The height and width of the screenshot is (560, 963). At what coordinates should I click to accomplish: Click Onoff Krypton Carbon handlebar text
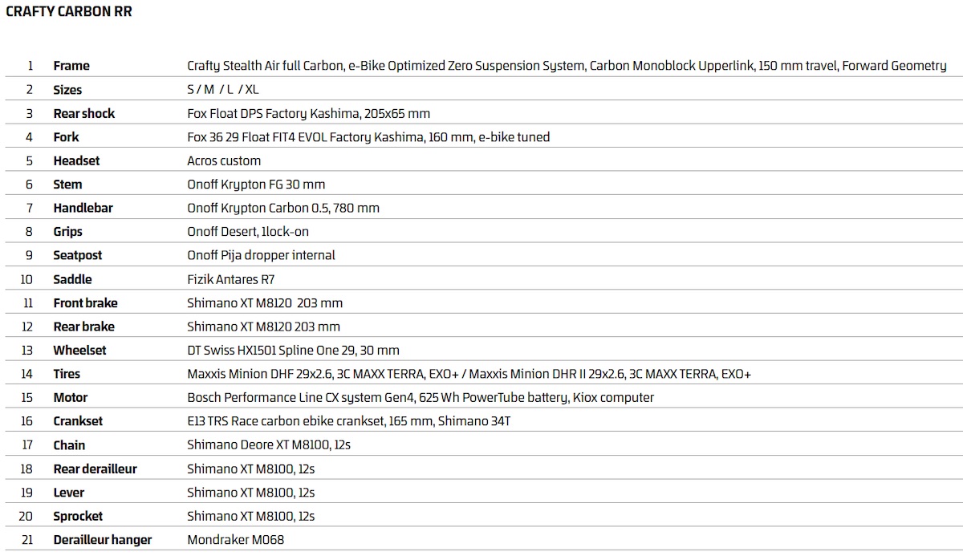coord(283,208)
